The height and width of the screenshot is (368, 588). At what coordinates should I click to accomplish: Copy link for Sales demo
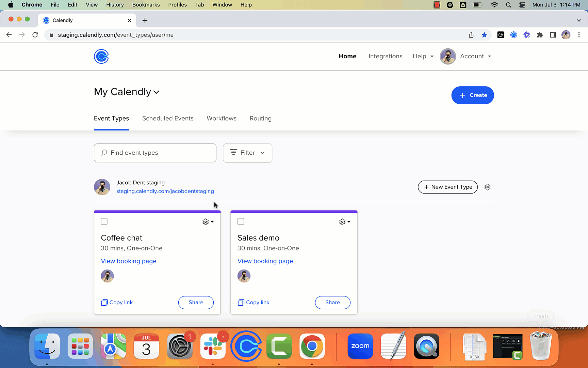[x=254, y=303]
